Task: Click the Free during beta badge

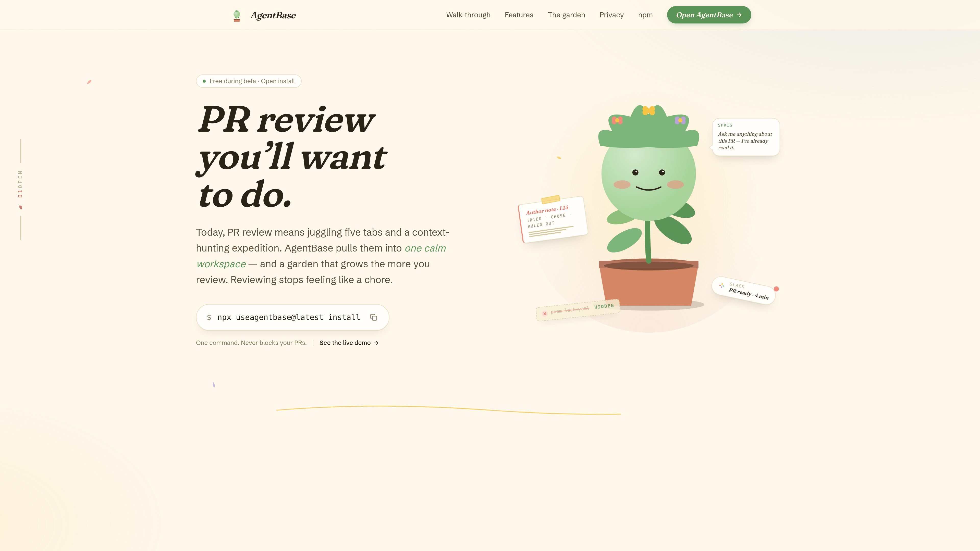Action: click(248, 81)
